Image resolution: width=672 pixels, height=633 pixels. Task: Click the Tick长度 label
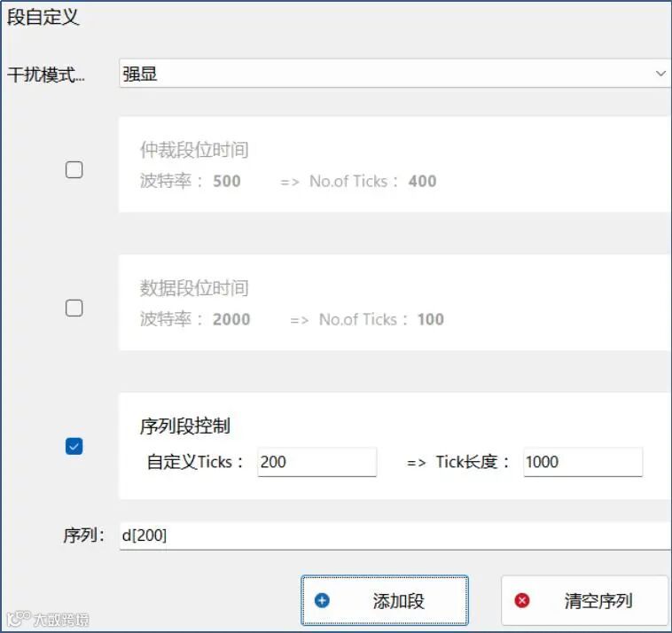473,462
